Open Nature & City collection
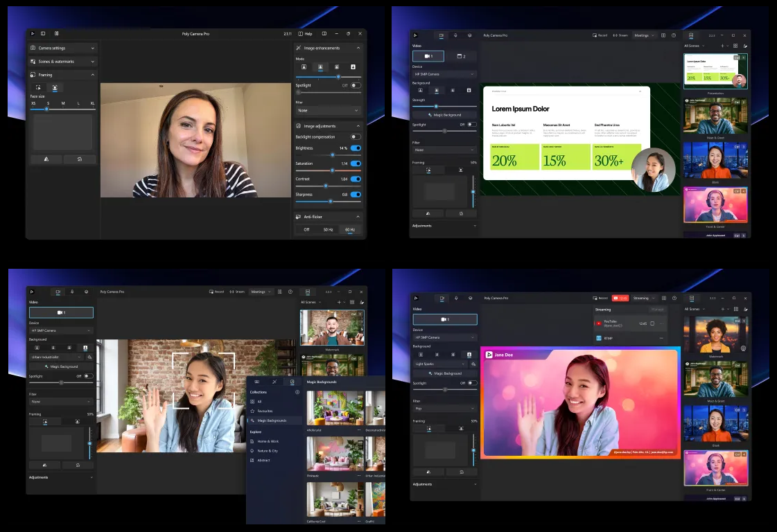Screen dimensions: 777x532 pos(268,450)
